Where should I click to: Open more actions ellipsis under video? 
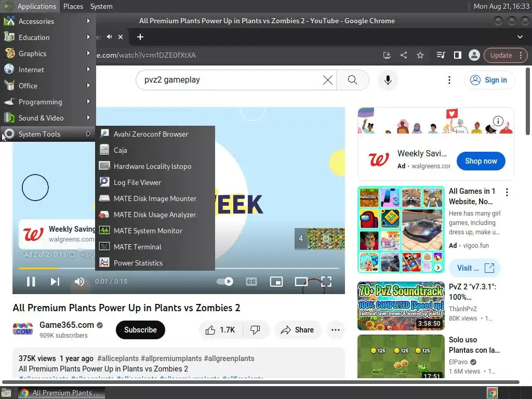tap(336, 330)
